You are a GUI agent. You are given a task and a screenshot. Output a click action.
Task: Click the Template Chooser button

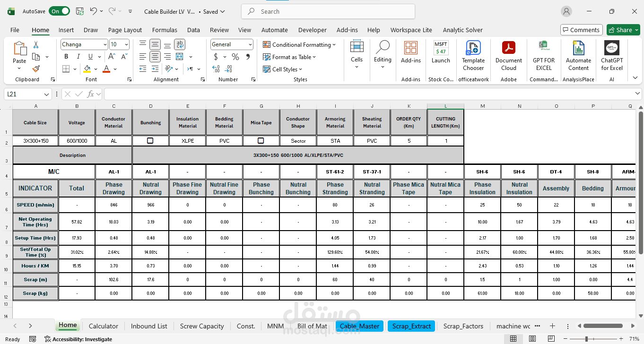point(473,56)
